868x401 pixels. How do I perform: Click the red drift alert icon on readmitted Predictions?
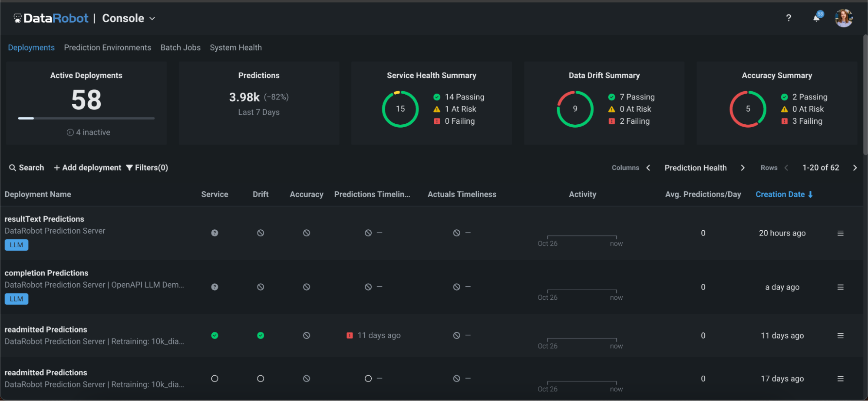(350, 335)
